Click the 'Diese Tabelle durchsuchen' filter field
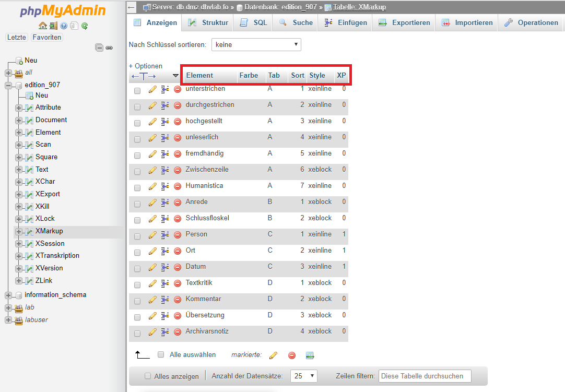This screenshot has height=392, width=565. click(425, 376)
